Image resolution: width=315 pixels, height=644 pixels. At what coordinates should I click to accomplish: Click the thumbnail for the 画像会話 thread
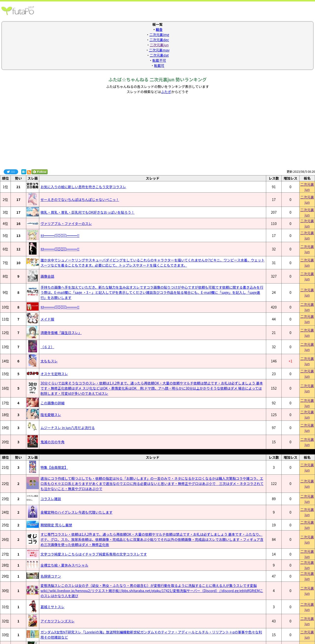click(x=33, y=276)
